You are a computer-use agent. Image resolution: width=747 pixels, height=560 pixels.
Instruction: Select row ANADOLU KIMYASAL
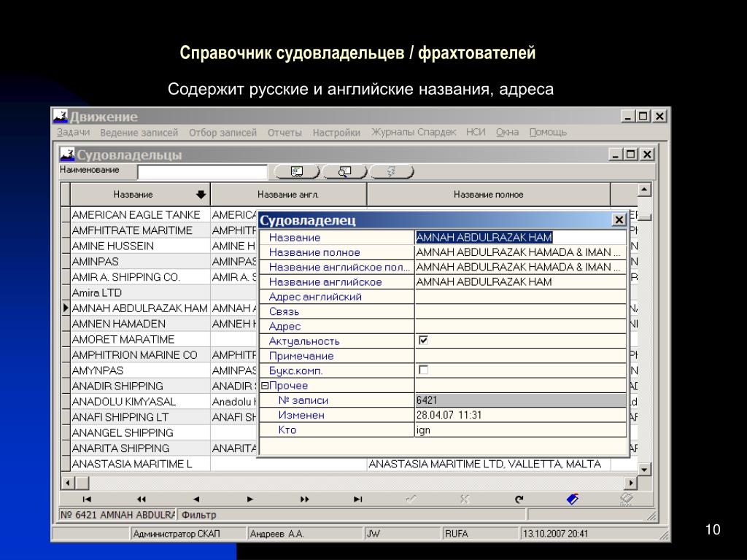[x=140, y=402]
